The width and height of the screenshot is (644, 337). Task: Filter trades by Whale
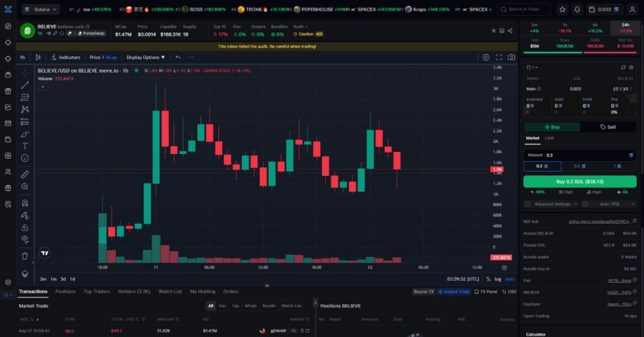250,306
